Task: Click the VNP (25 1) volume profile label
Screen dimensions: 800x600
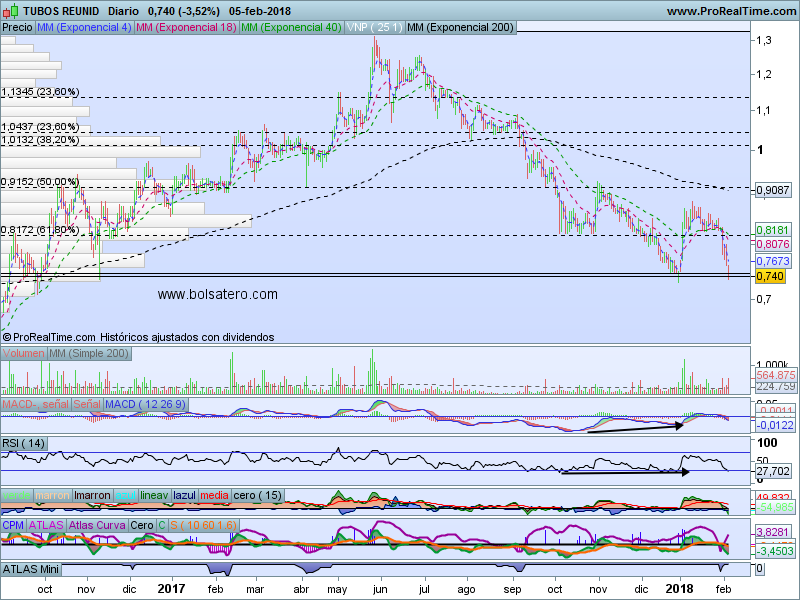Action: coord(373,28)
